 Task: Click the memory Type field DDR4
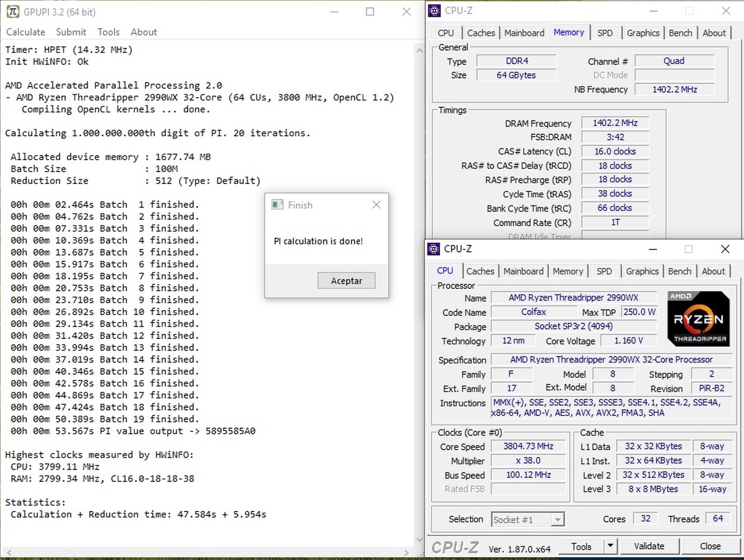(x=517, y=61)
